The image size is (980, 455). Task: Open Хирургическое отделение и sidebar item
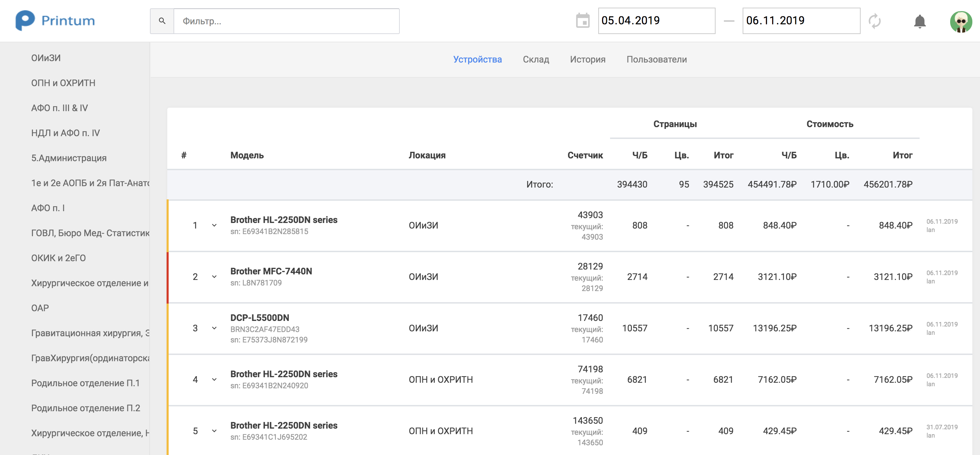click(90, 283)
